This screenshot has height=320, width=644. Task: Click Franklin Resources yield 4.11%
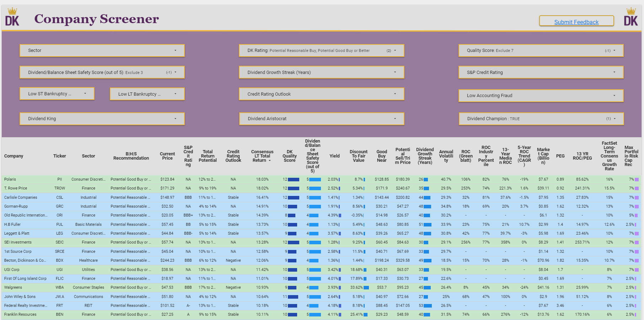[x=333, y=315]
